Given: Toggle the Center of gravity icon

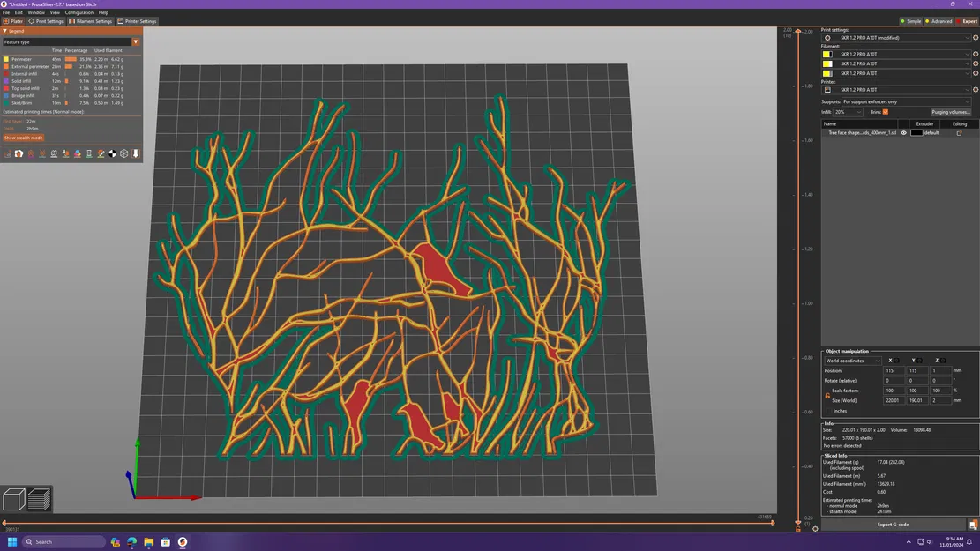Looking at the screenshot, I should (x=113, y=153).
